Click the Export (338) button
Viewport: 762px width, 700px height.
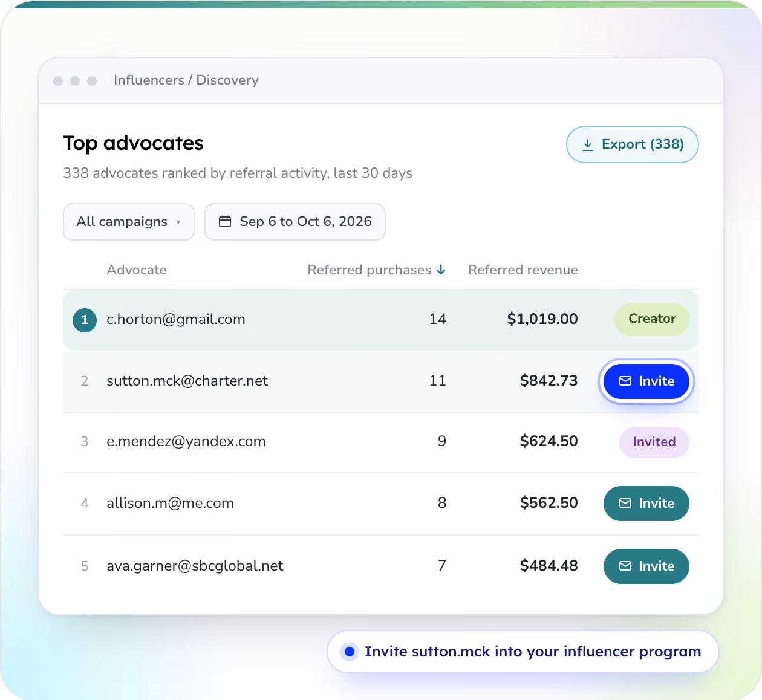pyautogui.click(x=632, y=144)
